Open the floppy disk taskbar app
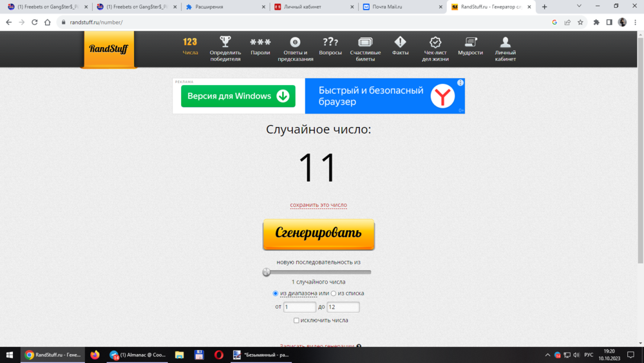 199,355
